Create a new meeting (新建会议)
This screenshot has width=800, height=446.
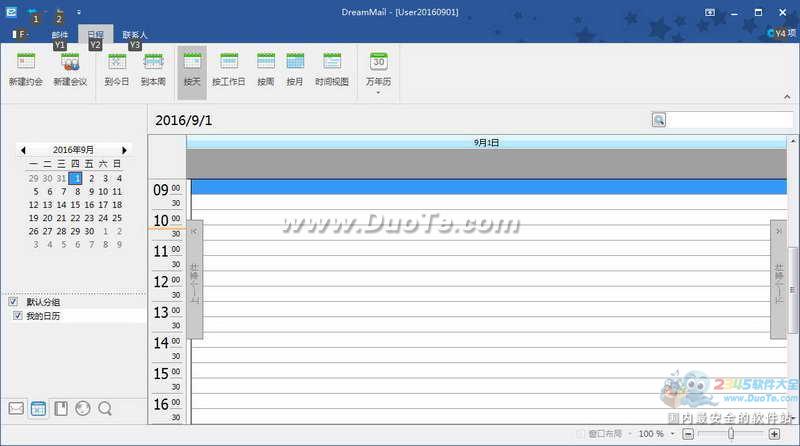tap(70, 70)
